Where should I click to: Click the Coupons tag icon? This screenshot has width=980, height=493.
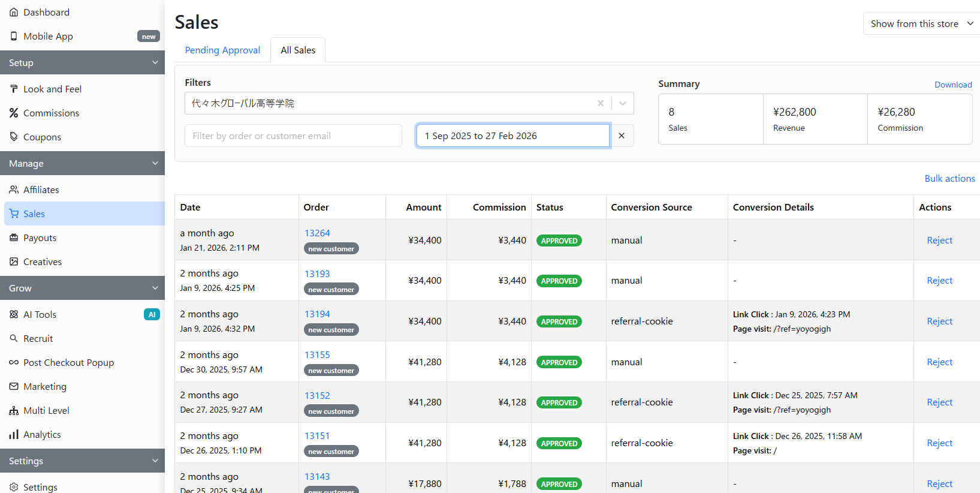coord(14,137)
